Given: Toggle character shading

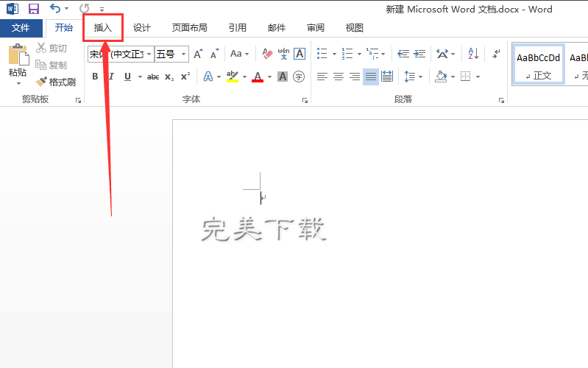Looking at the screenshot, I should tap(283, 77).
